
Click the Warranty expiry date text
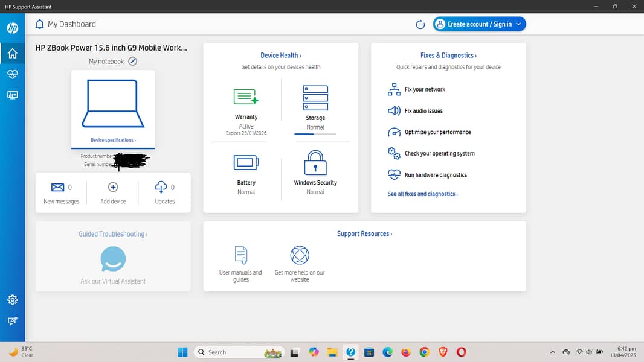246,133
